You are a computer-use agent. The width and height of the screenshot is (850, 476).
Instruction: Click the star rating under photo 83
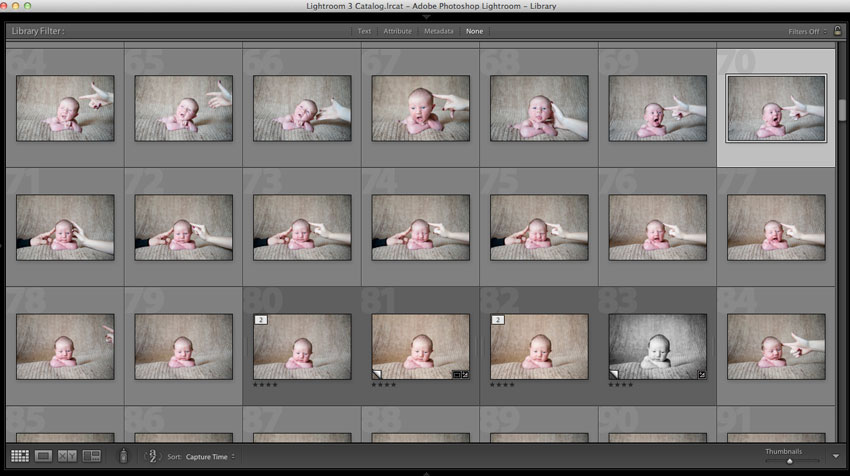tap(621, 384)
